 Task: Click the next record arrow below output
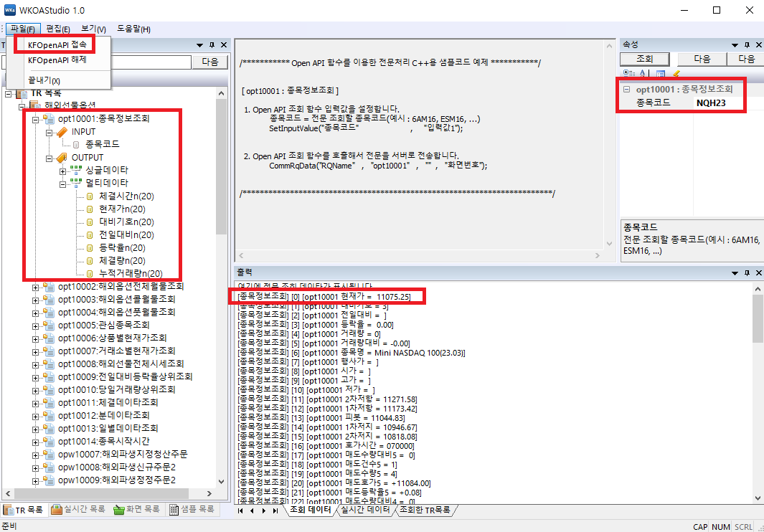pyautogui.click(x=263, y=510)
